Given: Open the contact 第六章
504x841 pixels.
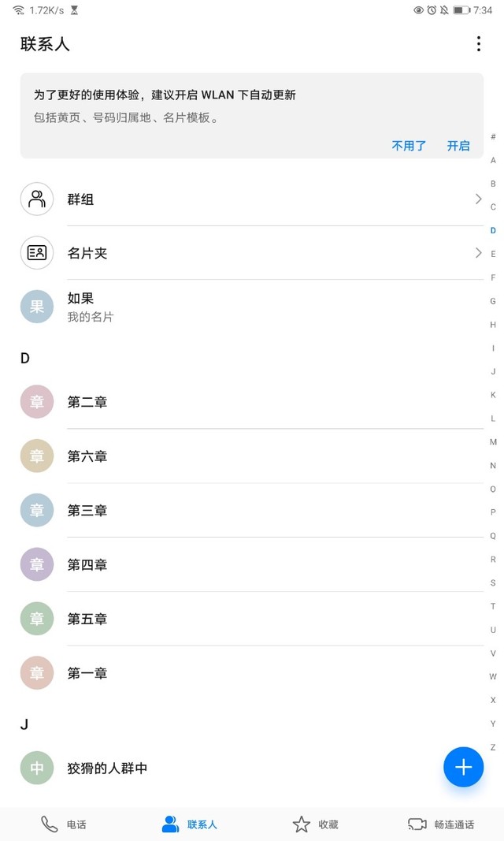Looking at the screenshot, I should tap(87, 456).
